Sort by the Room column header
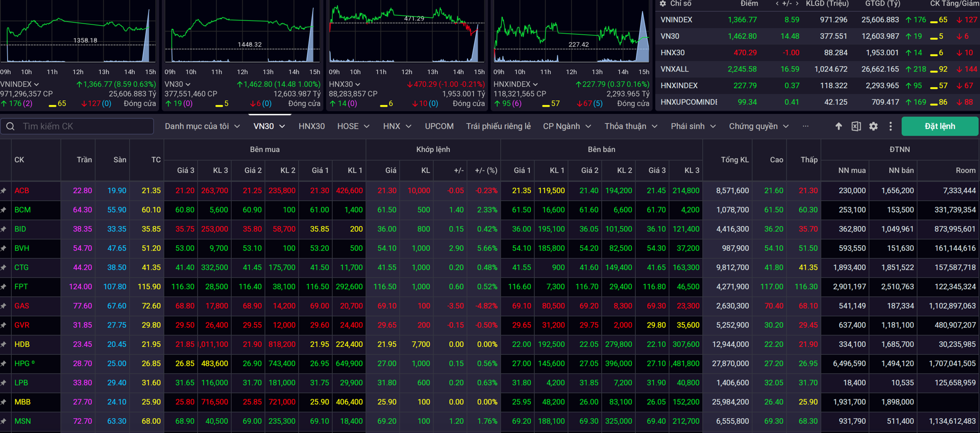 965,170
